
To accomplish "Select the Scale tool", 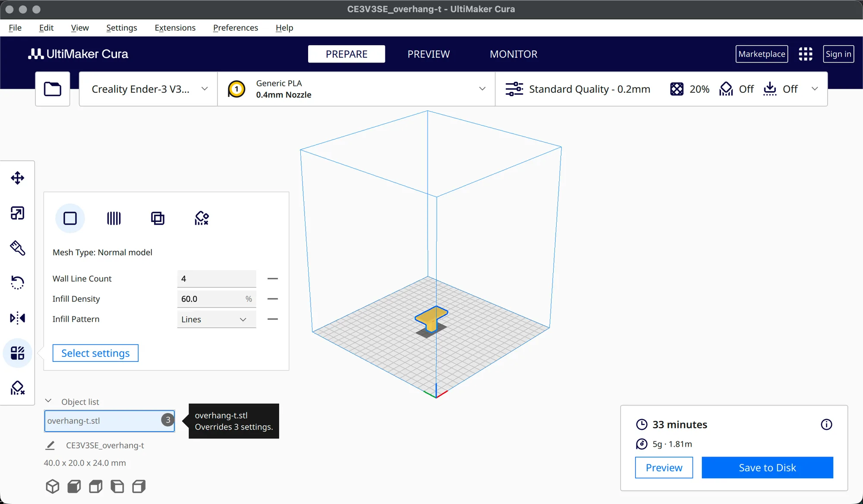I will coord(17,213).
